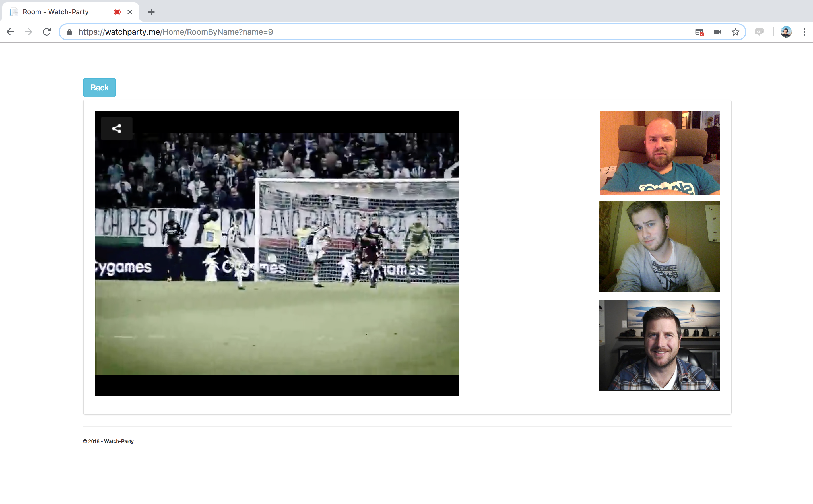Image resolution: width=813 pixels, height=504 pixels.
Task: Select webcam feed of man in plaid shirt
Action: (x=660, y=345)
